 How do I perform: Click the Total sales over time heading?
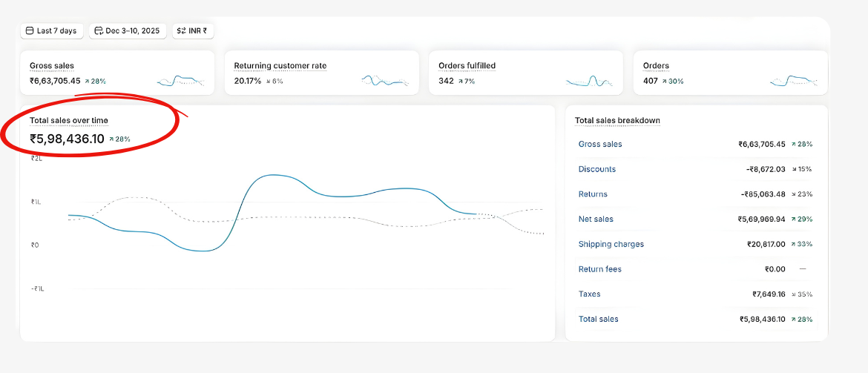[68, 120]
